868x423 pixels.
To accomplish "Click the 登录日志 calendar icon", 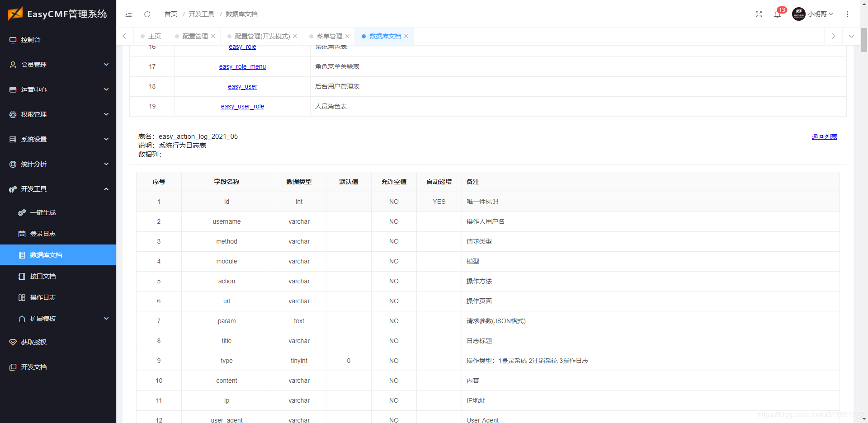I will point(22,234).
